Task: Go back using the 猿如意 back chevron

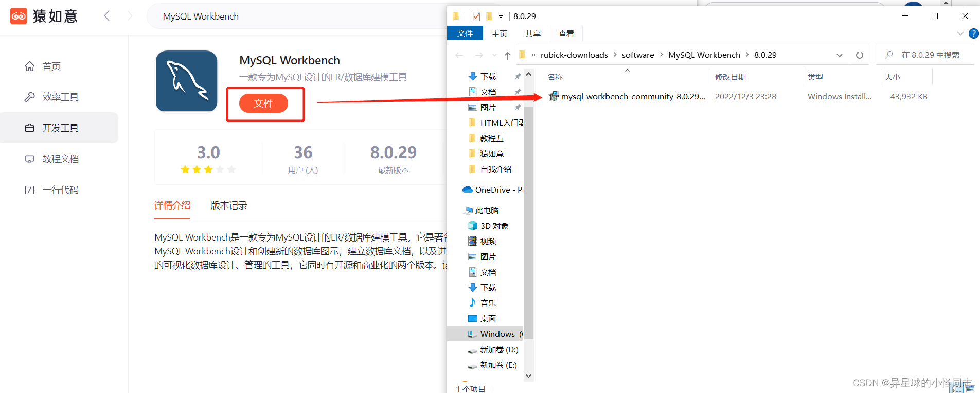Action: pos(107,16)
